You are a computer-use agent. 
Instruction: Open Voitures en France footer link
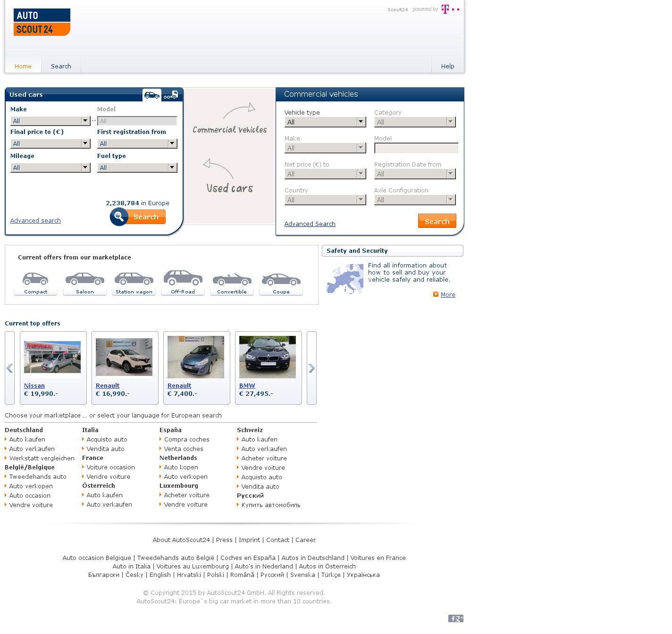[x=378, y=558]
